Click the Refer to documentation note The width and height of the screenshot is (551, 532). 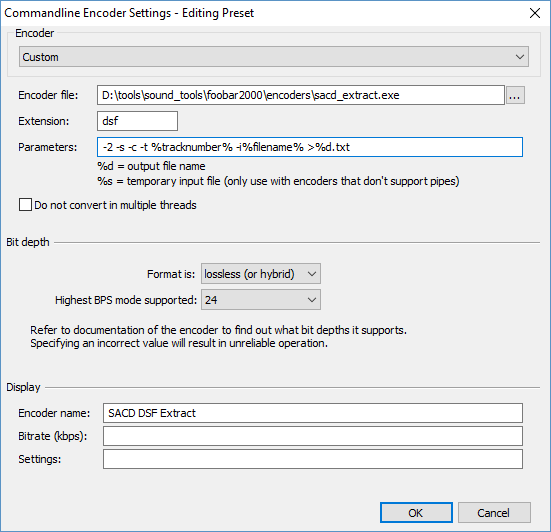(x=218, y=337)
